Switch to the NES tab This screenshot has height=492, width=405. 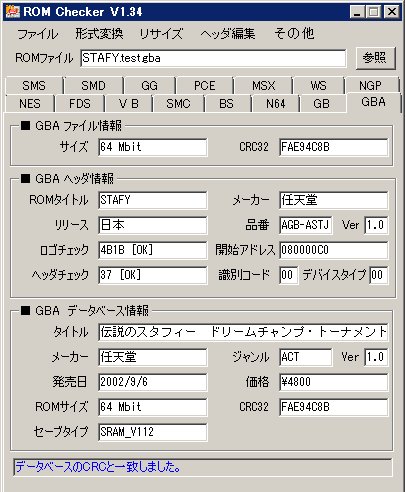pyautogui.click(x=30, y=104)
